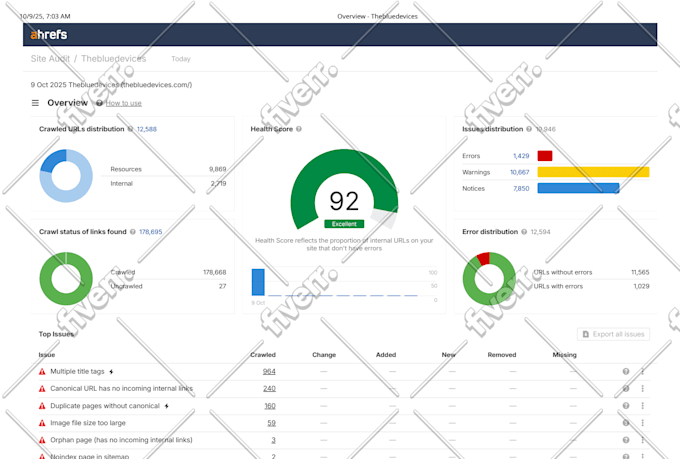The height and width of the screenshot is (459, 680).
Task: Click the blue Notices bar
Action: [578, 188]
